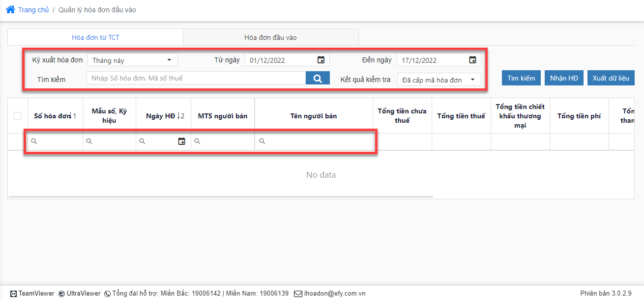Expand the Kỳ xuất hóa đơn dropdown
The height and width of the screenshot is (300, 644).
133,60
